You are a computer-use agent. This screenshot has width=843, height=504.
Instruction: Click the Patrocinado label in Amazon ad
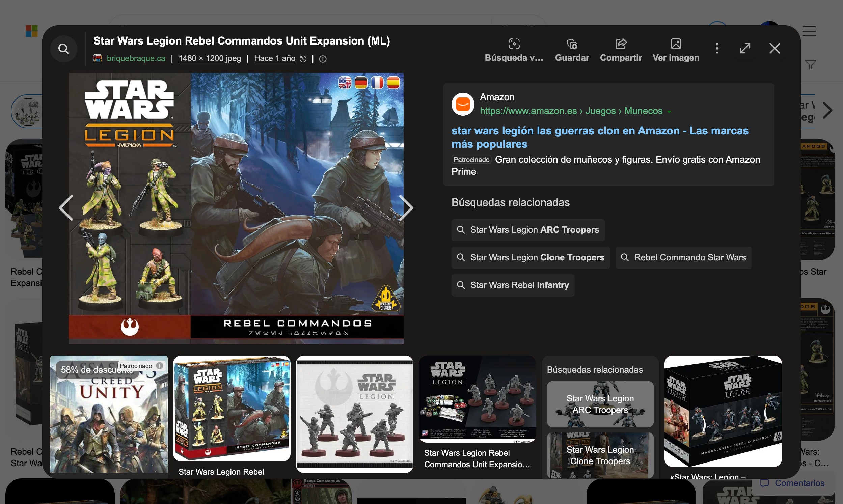point(471,159)
